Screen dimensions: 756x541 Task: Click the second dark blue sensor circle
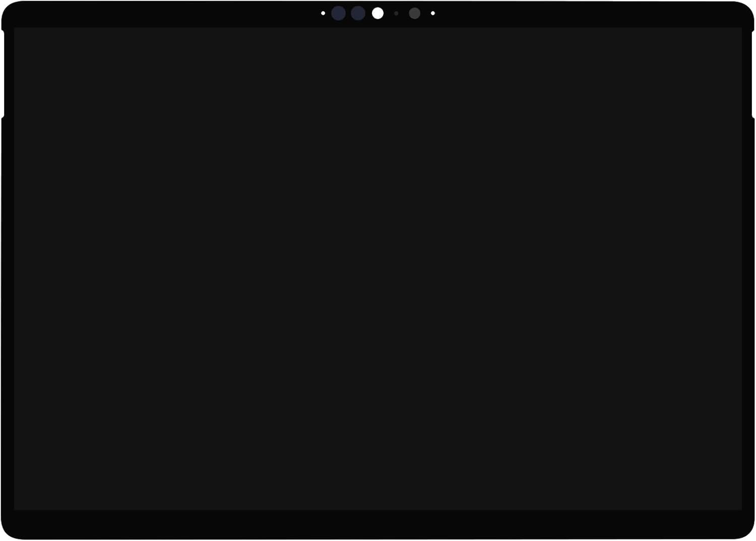[x=358, y=14]
